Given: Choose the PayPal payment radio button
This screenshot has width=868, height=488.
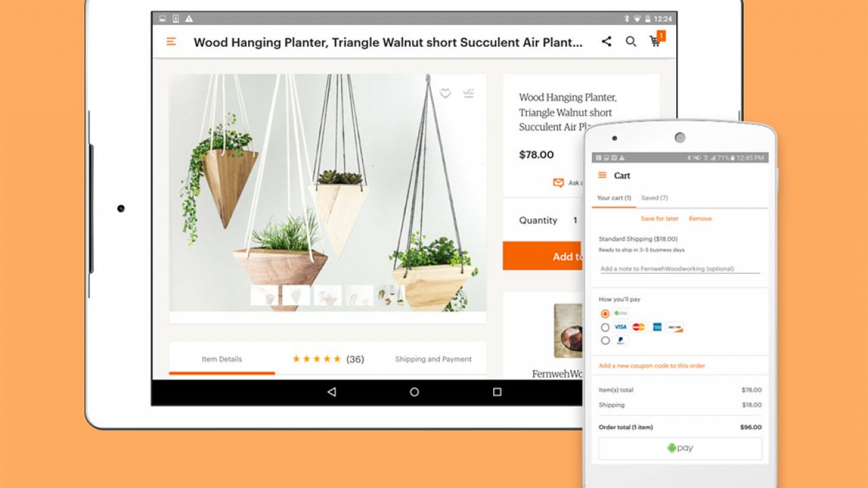Looking at the screenshot, I should [x=605, y=341].
